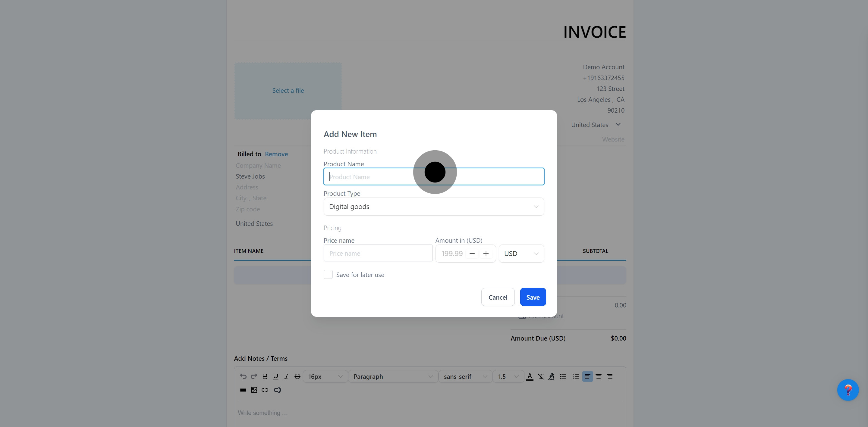This screenshot has height=427, width=868.
Task: Click the insert link icon
Action: [x=265, y=390]
